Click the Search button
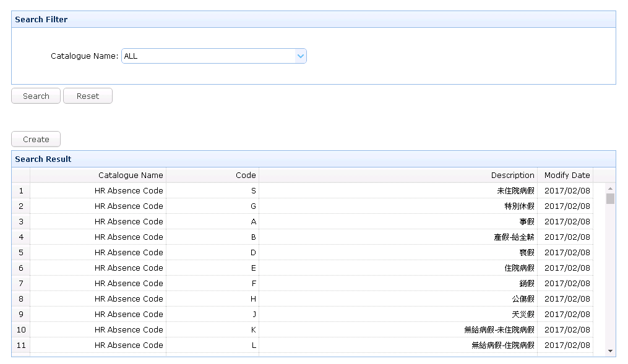This screenshot has height=364, width=628. click(36, 96)
